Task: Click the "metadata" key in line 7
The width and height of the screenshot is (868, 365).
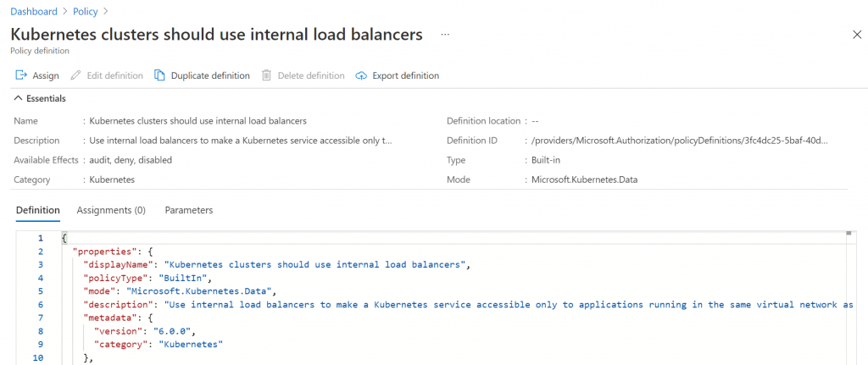Action: tap(110, 318)
